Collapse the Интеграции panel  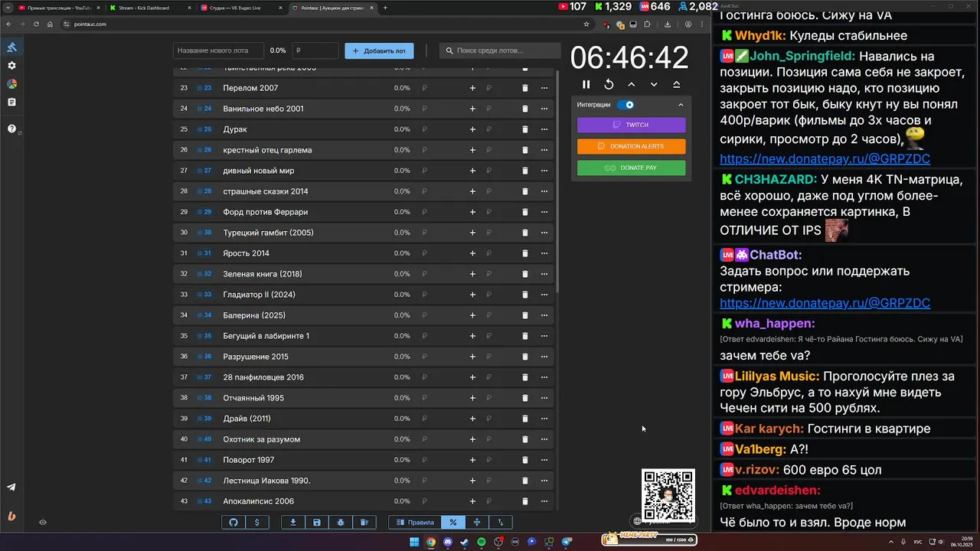click(681, 105)
